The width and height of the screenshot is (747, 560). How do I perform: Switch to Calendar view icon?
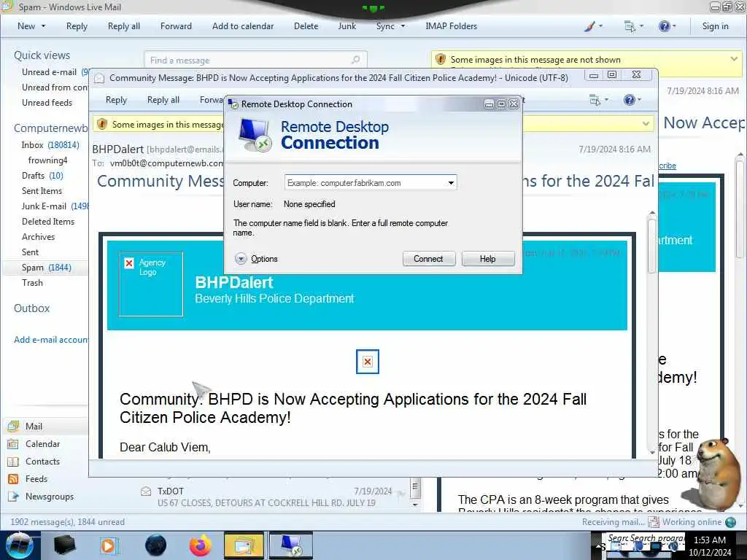[13, 444]
